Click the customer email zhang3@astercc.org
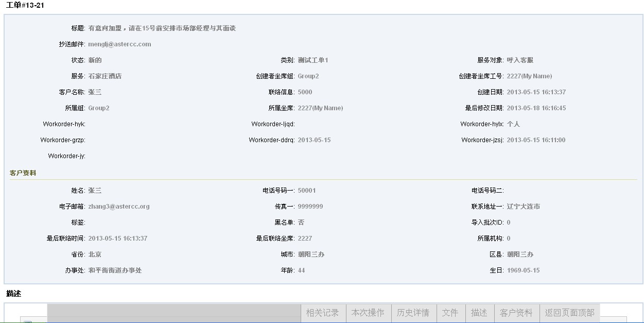 (119, 207)
